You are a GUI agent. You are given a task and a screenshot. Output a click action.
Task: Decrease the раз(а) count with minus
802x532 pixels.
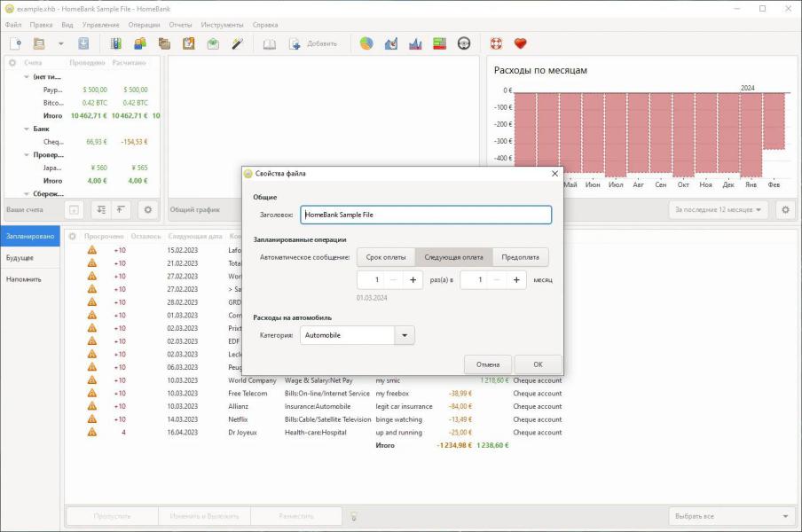(393, 279)
